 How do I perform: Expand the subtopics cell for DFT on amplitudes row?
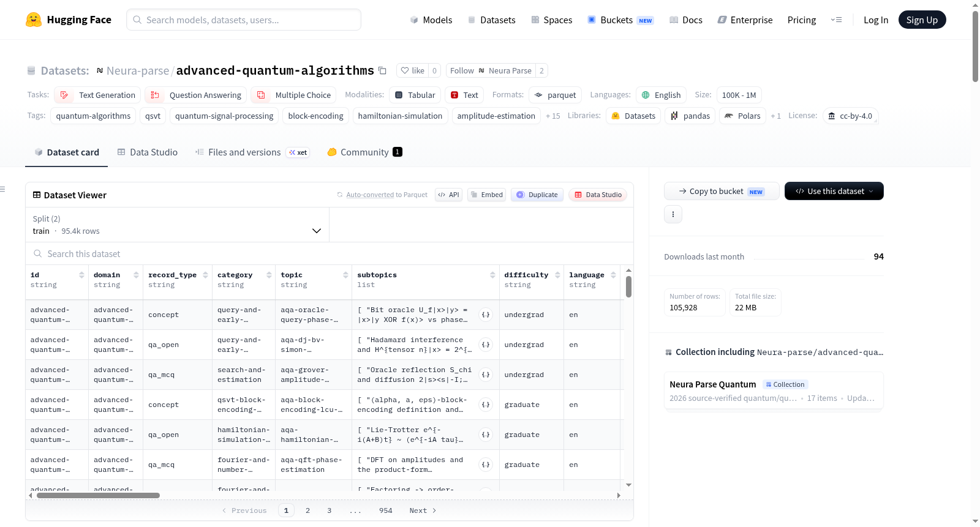486,465
